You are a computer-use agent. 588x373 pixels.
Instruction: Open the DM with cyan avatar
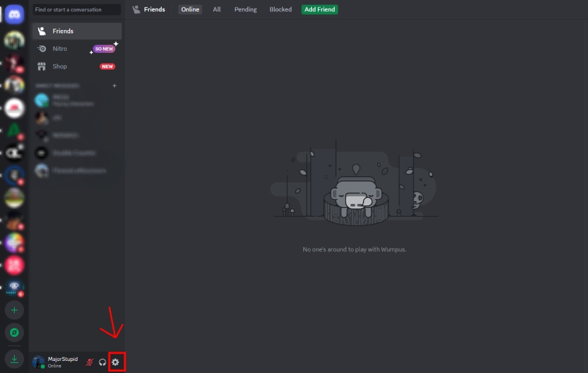coord(76,100)
